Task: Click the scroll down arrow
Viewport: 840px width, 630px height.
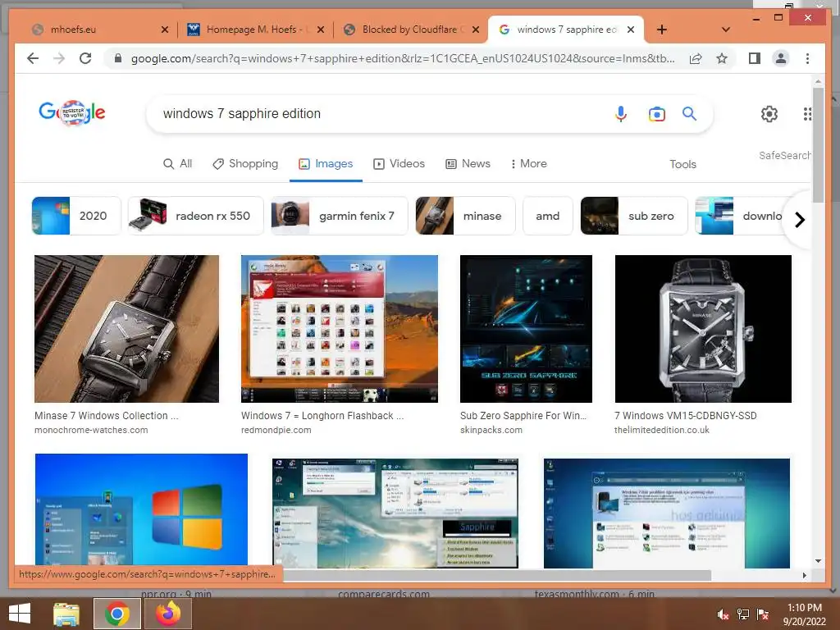Action: click(818, 561)
